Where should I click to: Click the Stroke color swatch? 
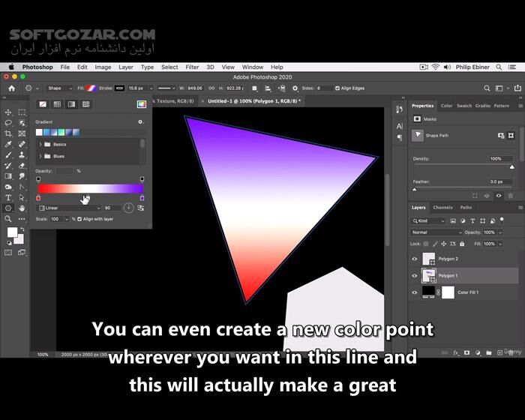[x=119, y=88]
